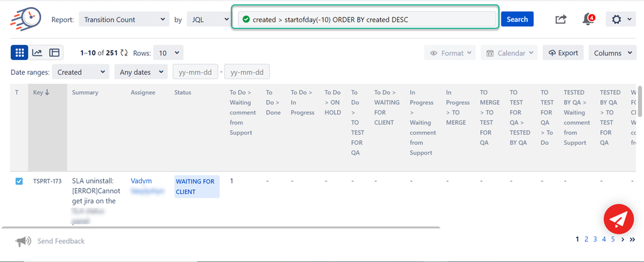Toggle checkbox for TSPRT-173 row
644x262 pixels.
coord(19,182)
